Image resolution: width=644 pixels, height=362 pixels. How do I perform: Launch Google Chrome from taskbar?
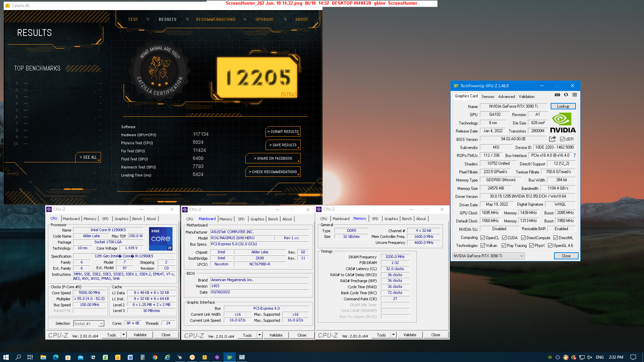155,357
